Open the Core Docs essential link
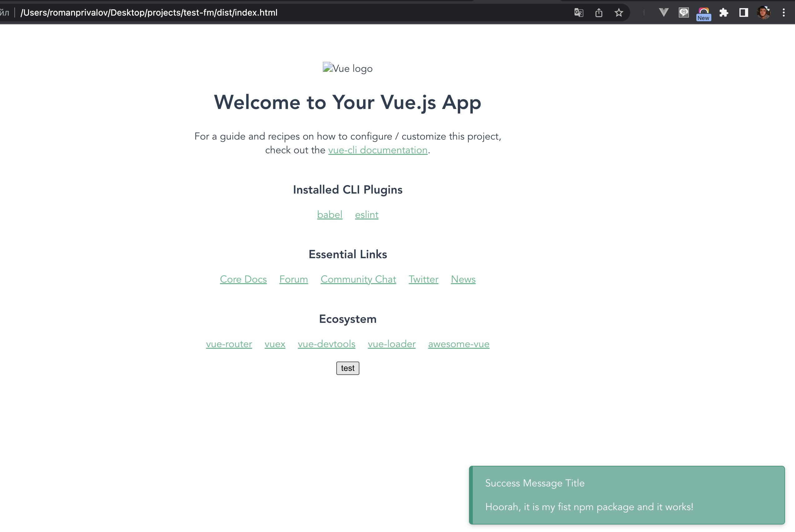The image size is (795, 532). point(243,279)
